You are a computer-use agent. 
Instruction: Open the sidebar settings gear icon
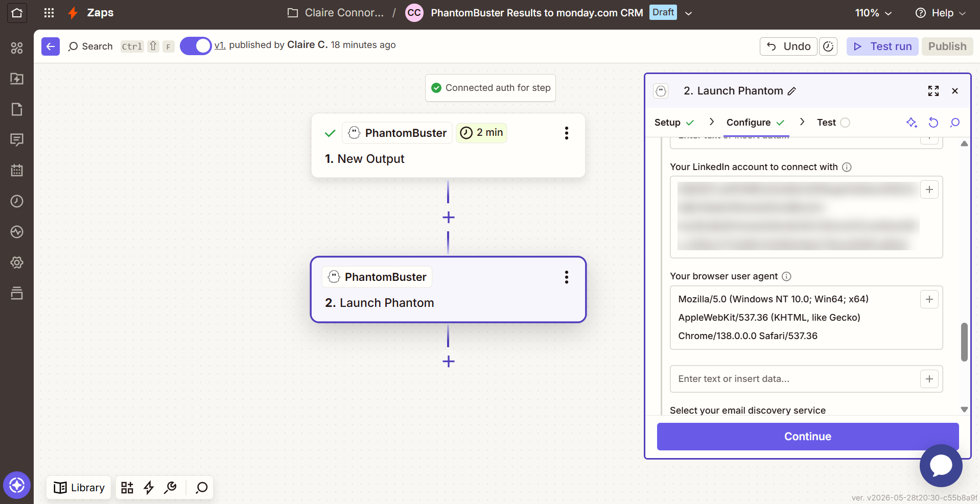tap(17, 262)
